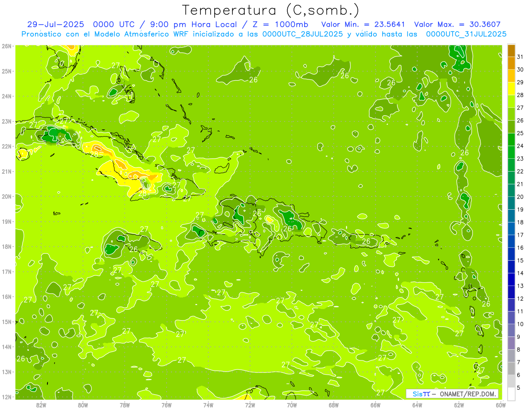This screenshot has width=532, height=411.
Task: Pick the orange swatch between 30 and 31
Action: coord(511,63)
